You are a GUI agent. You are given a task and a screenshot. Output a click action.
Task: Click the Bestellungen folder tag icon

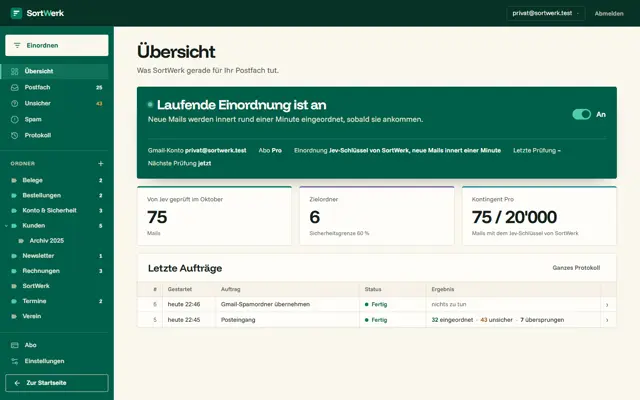click(x=14, y=196)
